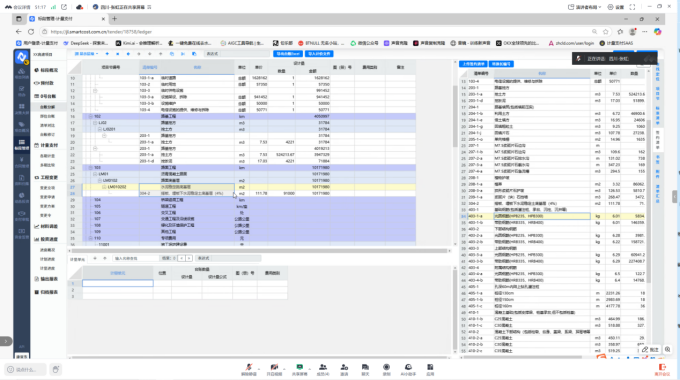Click the first blue button above right list panel
Viewport: 680px width, 380px height.
pos(473,64)
